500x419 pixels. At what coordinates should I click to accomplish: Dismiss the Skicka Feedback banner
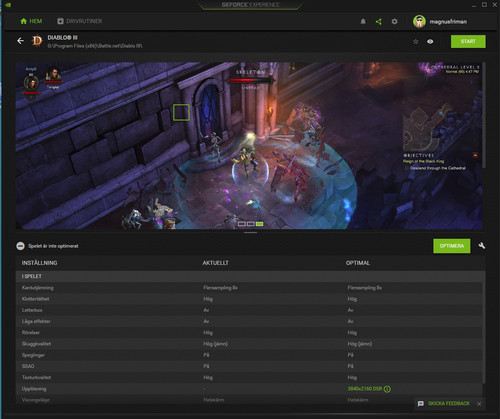[x=479, y=404]
